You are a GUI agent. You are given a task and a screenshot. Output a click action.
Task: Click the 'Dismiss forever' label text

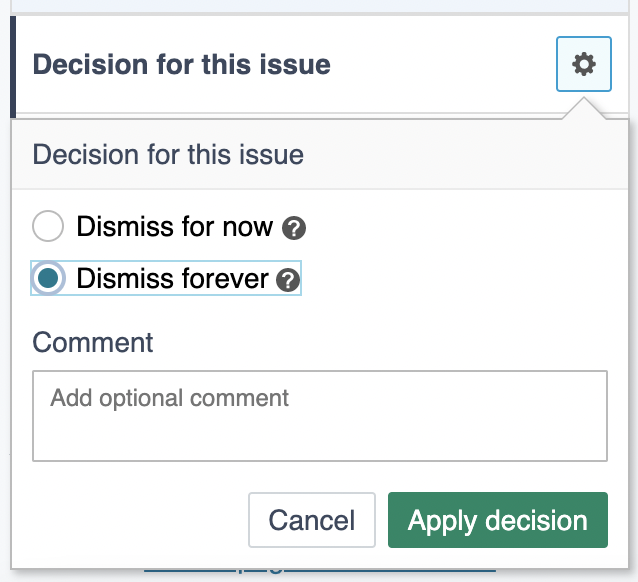172,279
